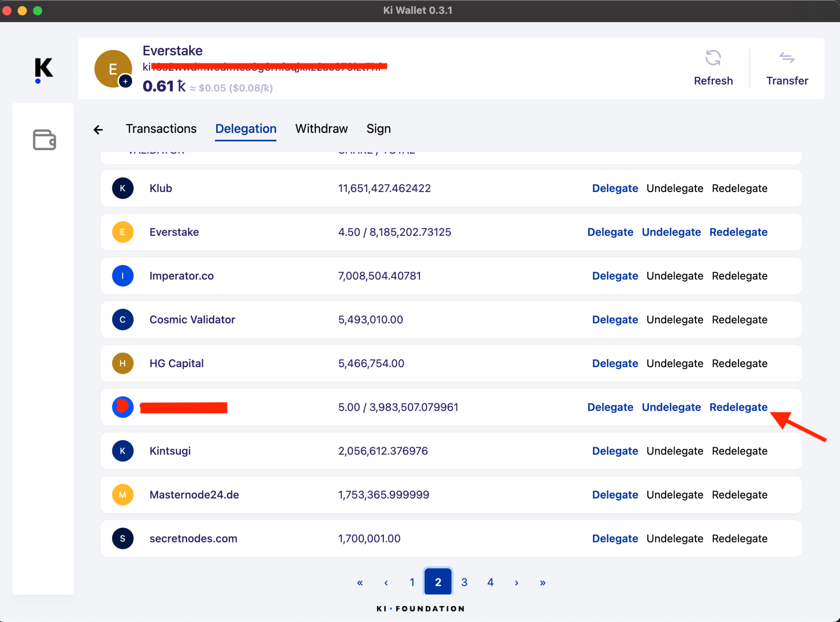The image size is (840, 622).
Task: Click the Everstake wallet name in header
Action: click(x=173, y=51)
